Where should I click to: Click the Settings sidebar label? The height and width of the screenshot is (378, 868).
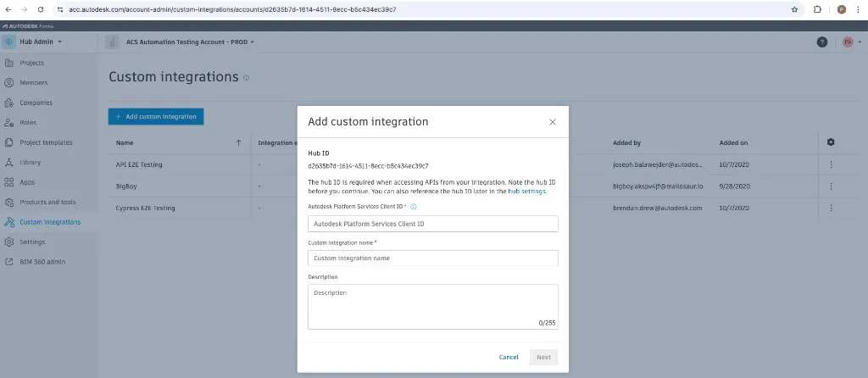[32, 242]
